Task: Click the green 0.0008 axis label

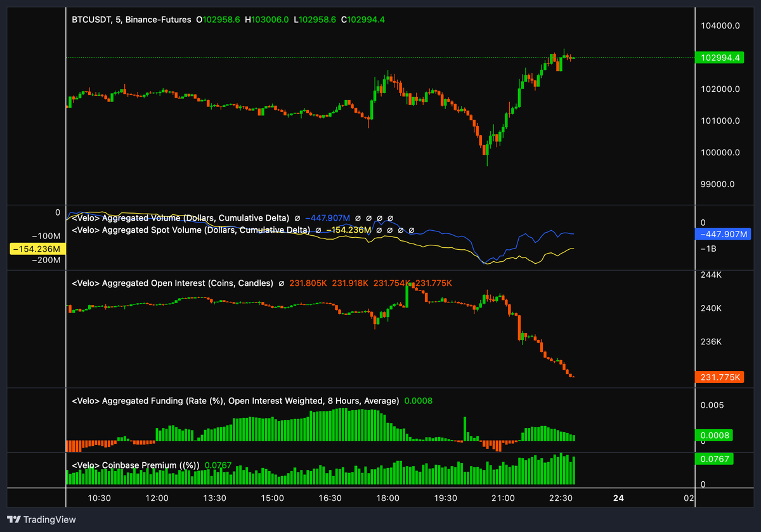Action: (714, 436)
